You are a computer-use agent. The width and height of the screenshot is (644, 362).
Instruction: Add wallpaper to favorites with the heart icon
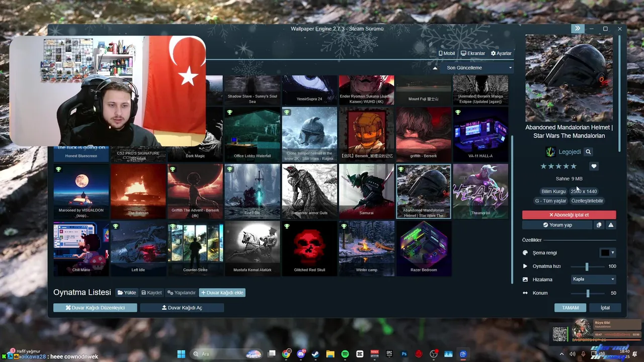pos(594,166)
